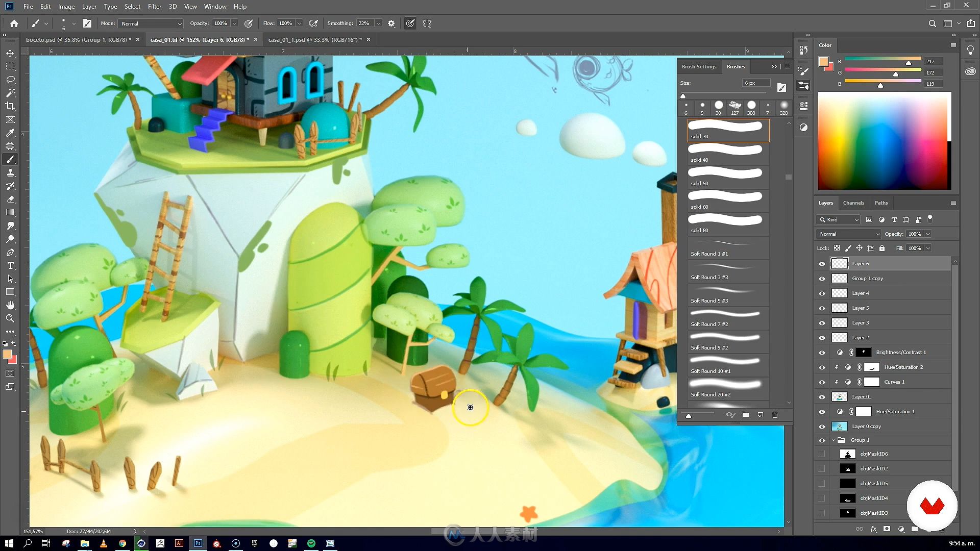Select the casa_01_1.psd tab
980x551 pixels.
tap(314, 40)
